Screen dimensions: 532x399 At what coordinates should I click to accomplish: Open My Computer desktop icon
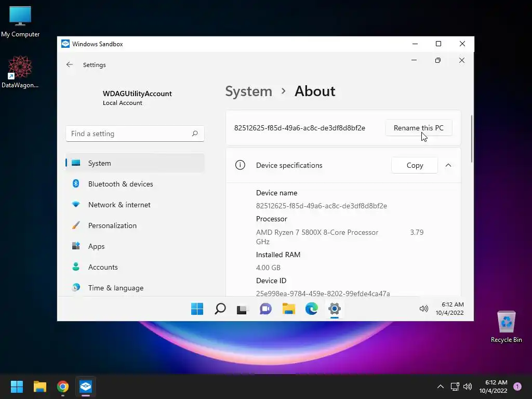pyautogui.click(x=20, y=21)
